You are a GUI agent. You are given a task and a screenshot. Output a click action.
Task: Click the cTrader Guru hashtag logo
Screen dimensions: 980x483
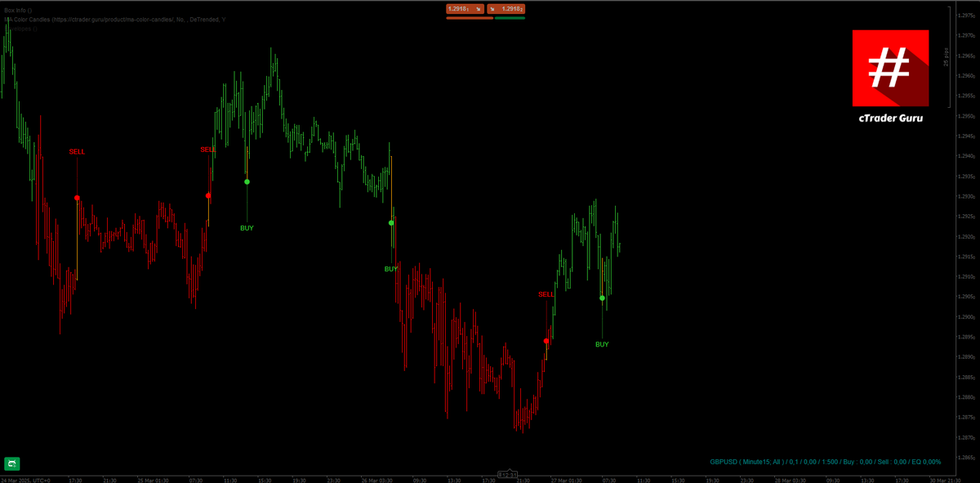[x=890, y=68]
